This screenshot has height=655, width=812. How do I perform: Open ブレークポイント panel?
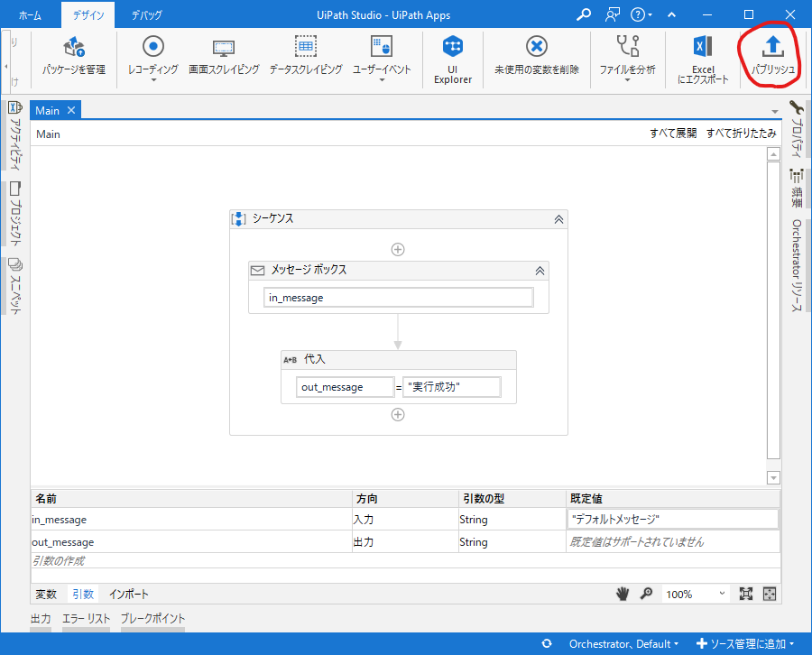(x=152, y=618)
